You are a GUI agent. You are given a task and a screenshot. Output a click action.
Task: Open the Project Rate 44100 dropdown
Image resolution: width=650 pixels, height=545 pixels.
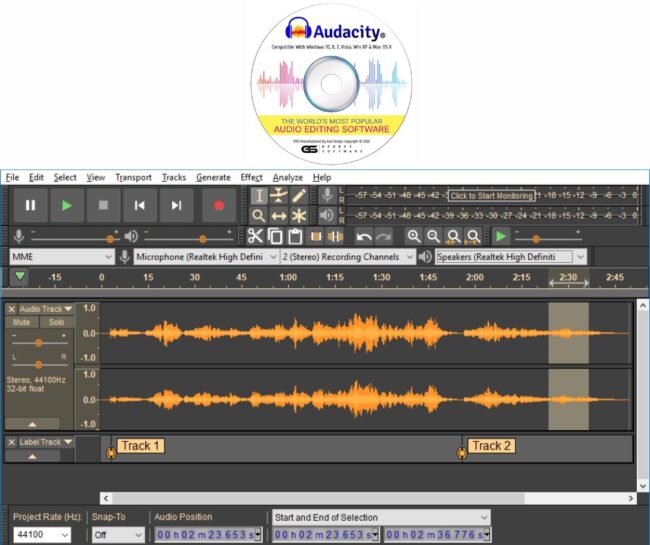tap(42, 535)
